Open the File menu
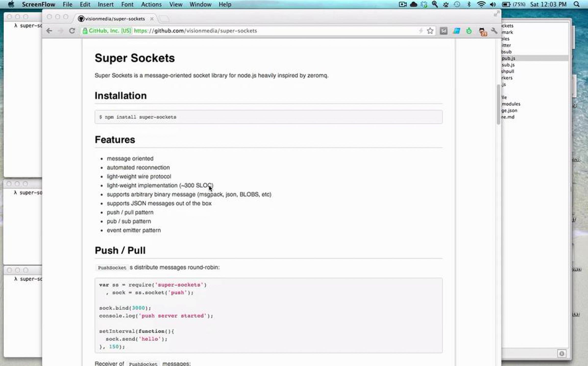The height and width of the screenshot is (366, 588). [67, 4]
